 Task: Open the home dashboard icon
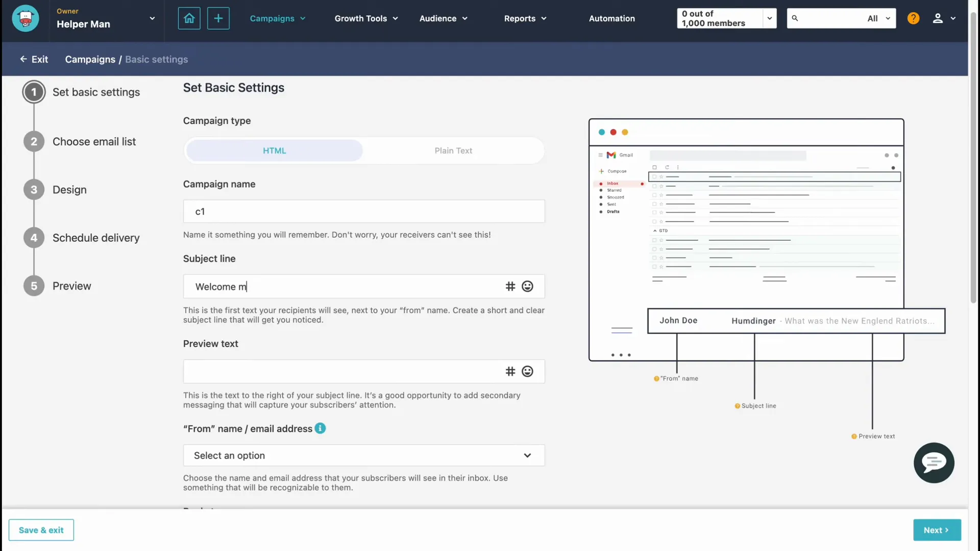click(x=189, y=18)
